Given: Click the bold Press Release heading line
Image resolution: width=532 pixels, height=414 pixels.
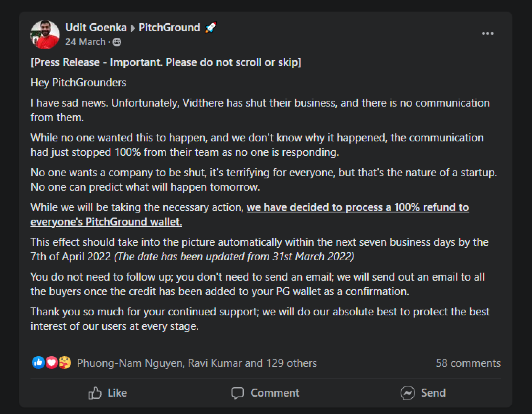Looking at the screenshot, I should pyautogui.click(x=166, y=63).
